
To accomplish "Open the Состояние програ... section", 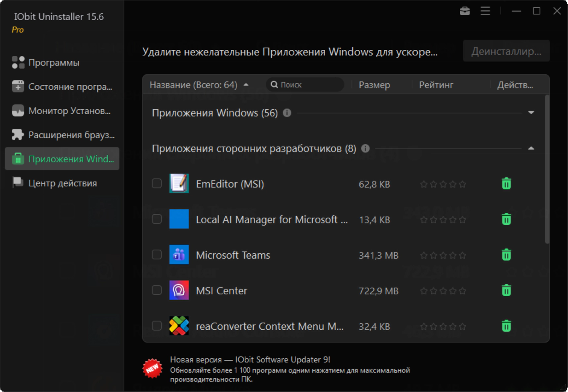I will [x=62, y=86].
